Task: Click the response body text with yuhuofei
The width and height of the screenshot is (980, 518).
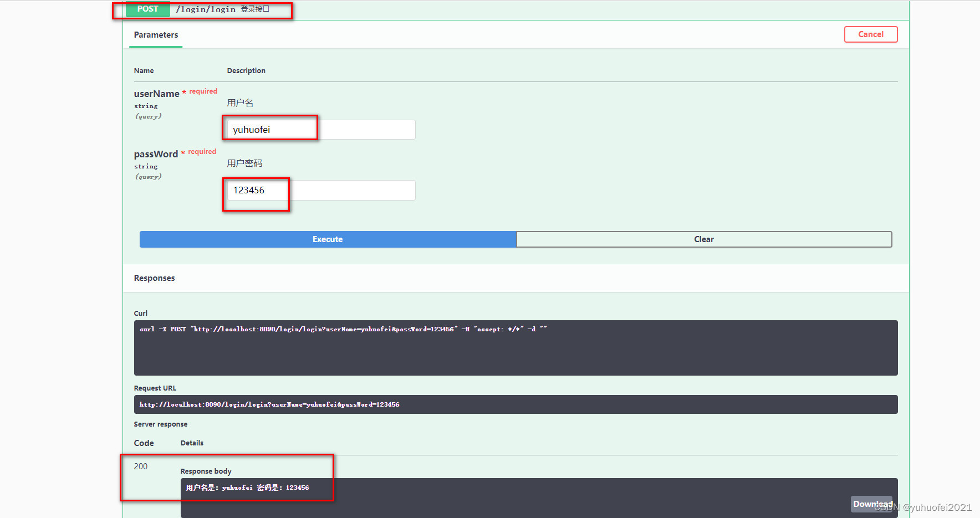Action: 247,488
